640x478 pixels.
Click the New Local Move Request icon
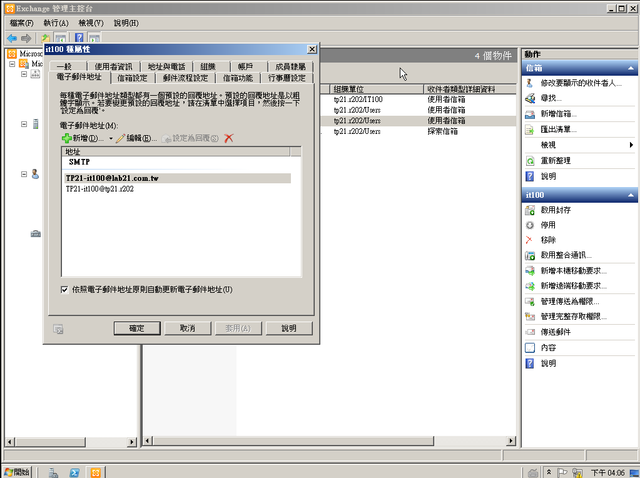pyautogui.click(x=530, y=271)
